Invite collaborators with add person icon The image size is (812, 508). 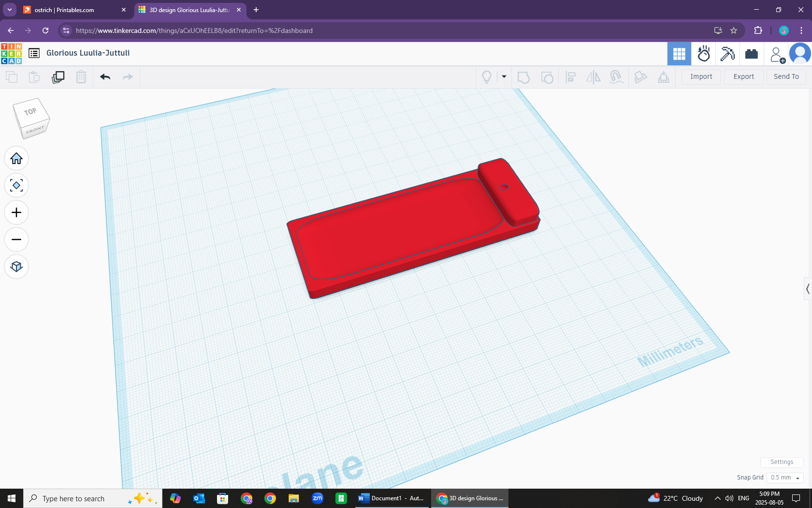coord(777,54)
